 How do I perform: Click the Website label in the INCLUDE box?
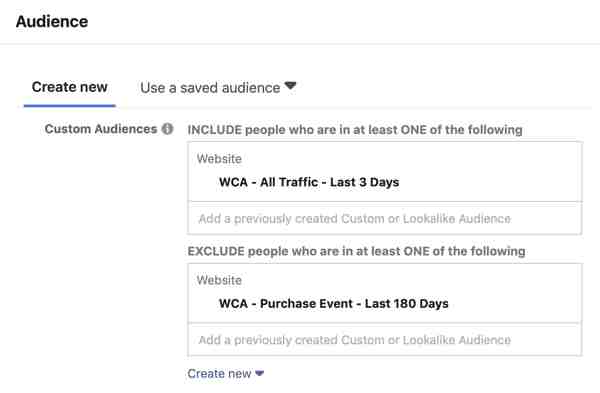coord(219,158)
